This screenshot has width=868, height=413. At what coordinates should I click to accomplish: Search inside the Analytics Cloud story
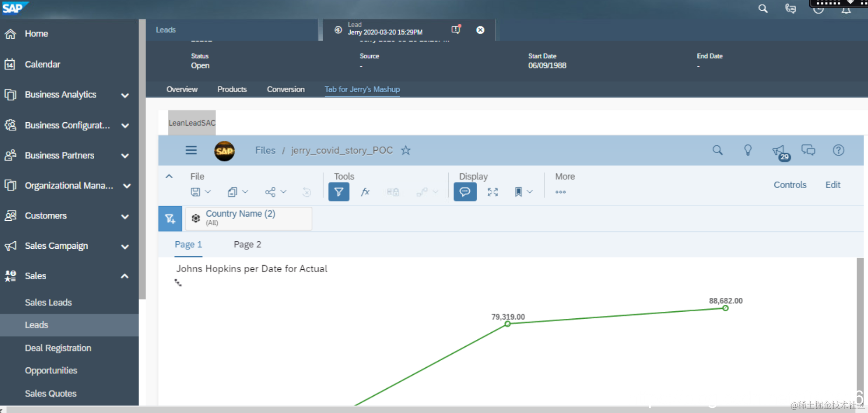point(717,150)
